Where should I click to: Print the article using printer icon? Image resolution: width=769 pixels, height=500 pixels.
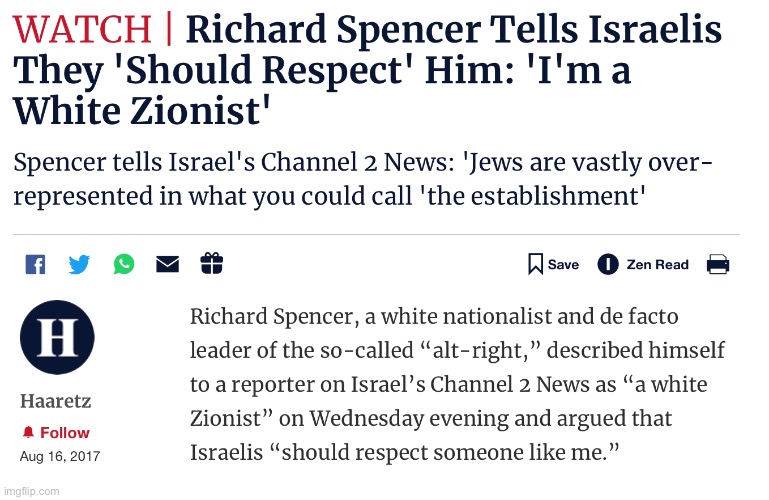click(x=718, y=264)
